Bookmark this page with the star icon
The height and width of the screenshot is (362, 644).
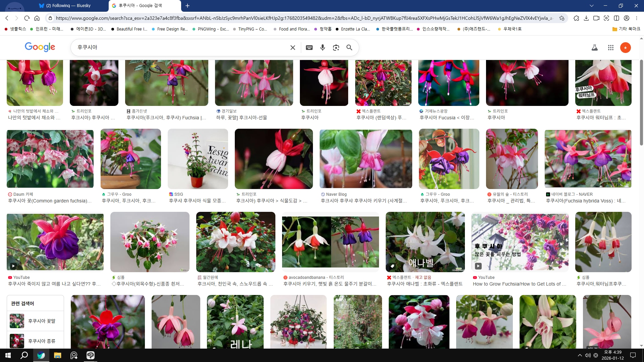(562, 18)
